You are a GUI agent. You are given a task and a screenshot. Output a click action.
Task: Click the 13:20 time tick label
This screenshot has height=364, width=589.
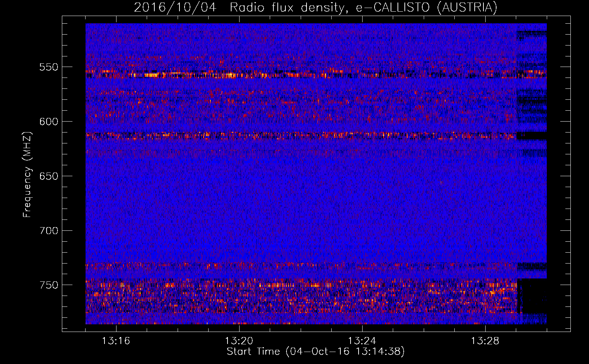239,341
